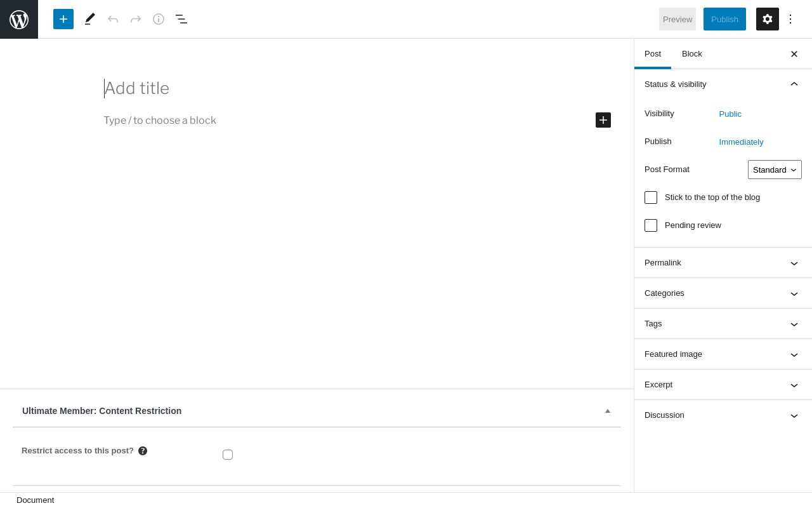The width and height of the screenshot is (812, 508).
Task: Click the Publish button
Action: pyautogui.click(x=724, y=19)
